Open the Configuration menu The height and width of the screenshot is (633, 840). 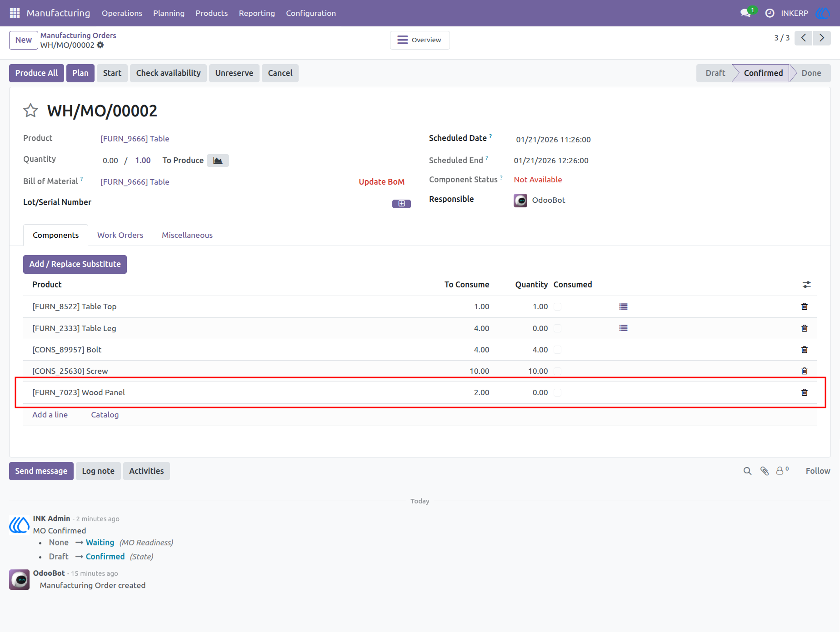pyautogui.click(x=311, y=13)
